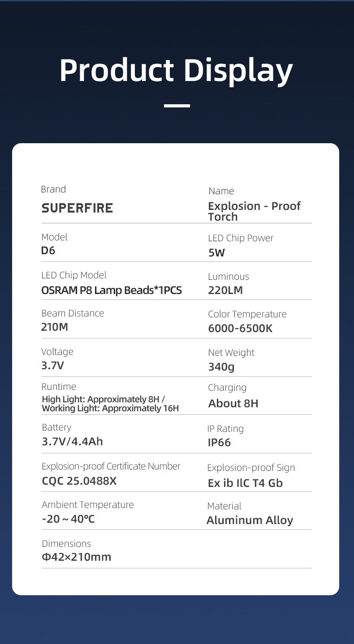Select the 210M beam distance value
This screenshot has width=354, height=644.
pyautogui.click(x=55, y=327)
